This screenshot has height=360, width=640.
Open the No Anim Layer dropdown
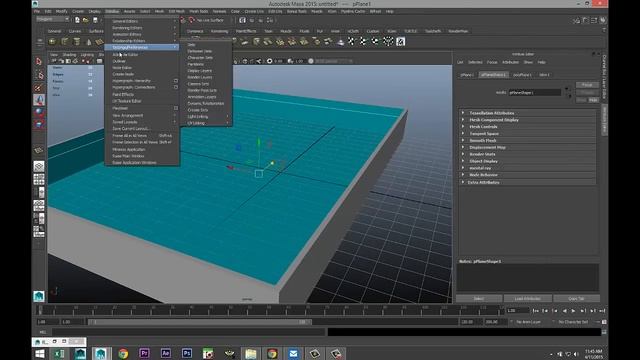click(x=528, y=322)
